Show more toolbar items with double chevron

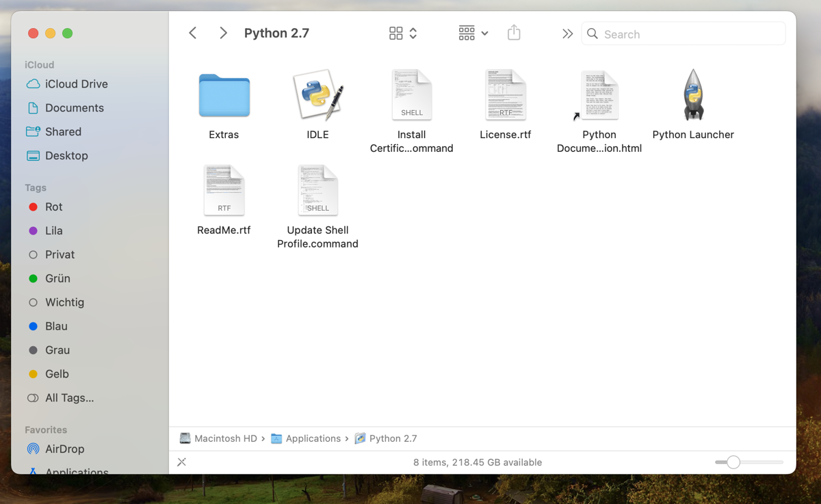point(567,34)
